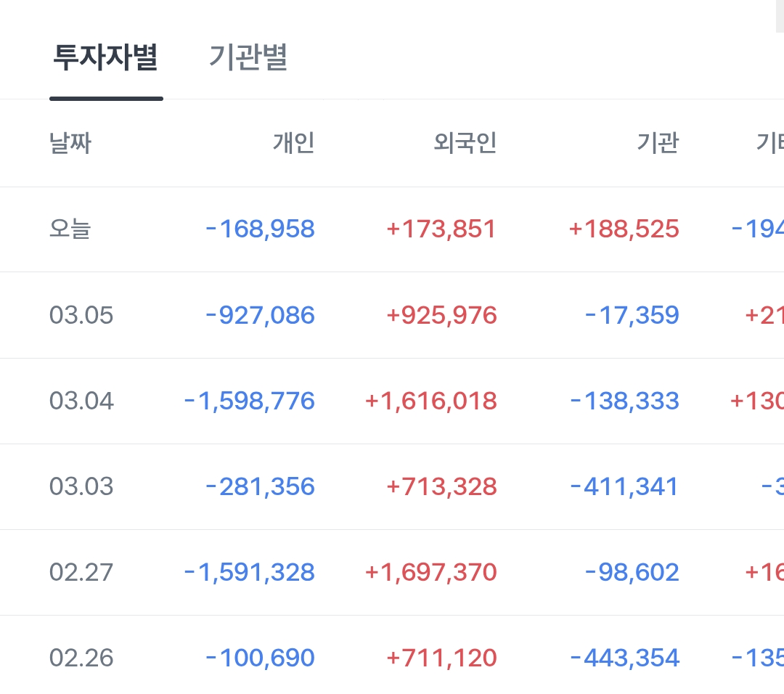Click today's 개인 value -168,958
The width and height of the screenshot is (784, 694).
tap(261, 229)
